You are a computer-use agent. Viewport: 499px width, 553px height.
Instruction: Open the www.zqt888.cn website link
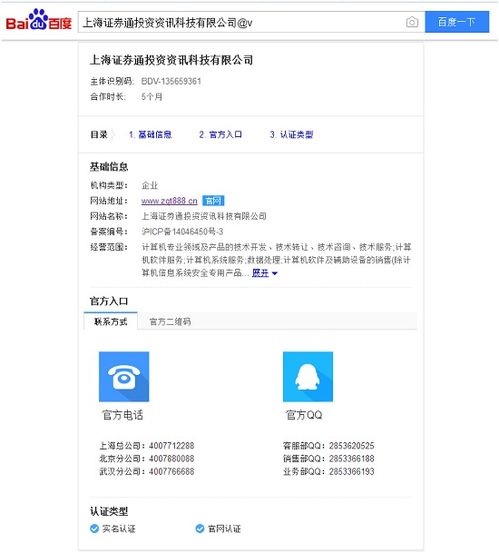pos(169,201)
